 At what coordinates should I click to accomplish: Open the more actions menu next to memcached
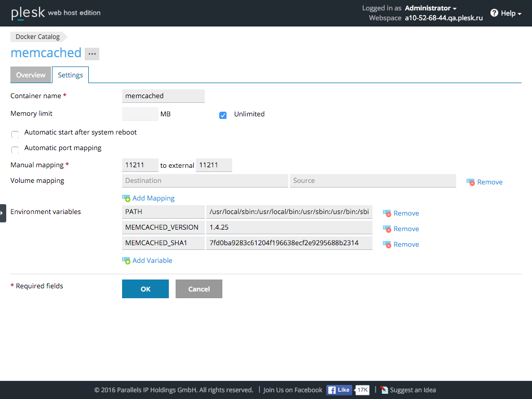point(92,54)
